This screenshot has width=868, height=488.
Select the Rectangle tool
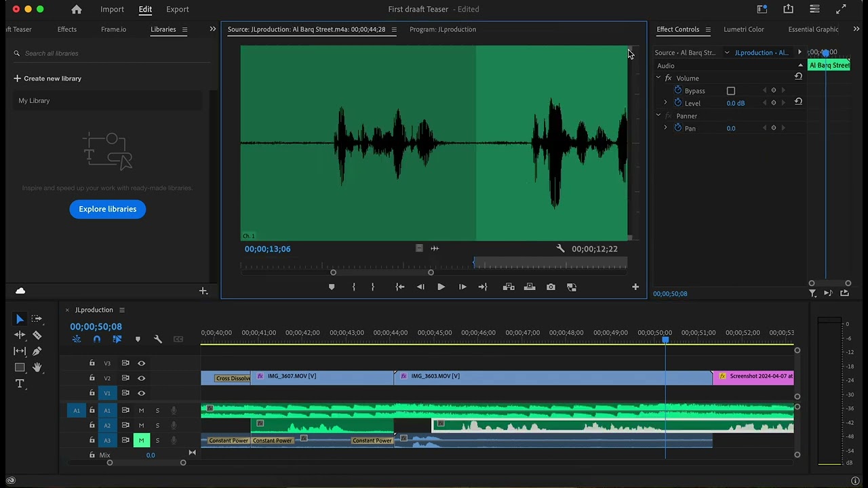point(20,367)
